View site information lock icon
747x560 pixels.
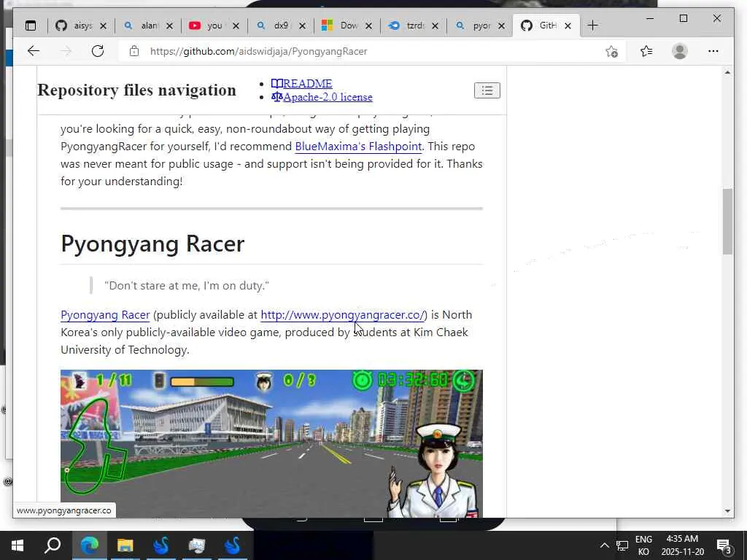click(x=134, y=51)
